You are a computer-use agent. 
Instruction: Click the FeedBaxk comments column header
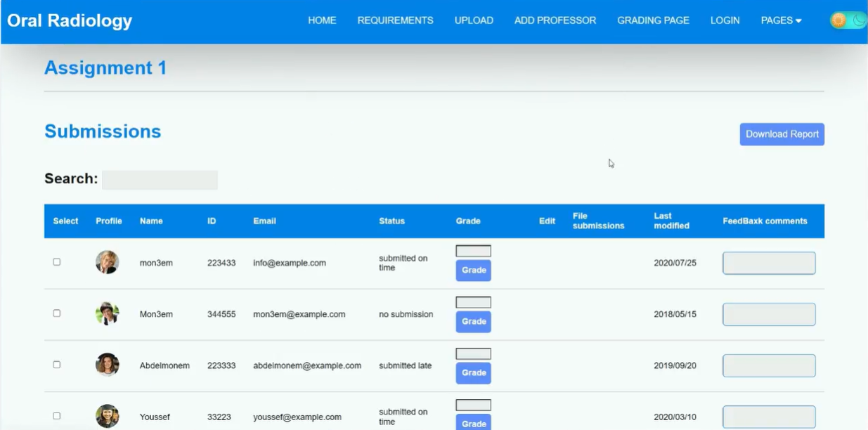tap(765, 221)
